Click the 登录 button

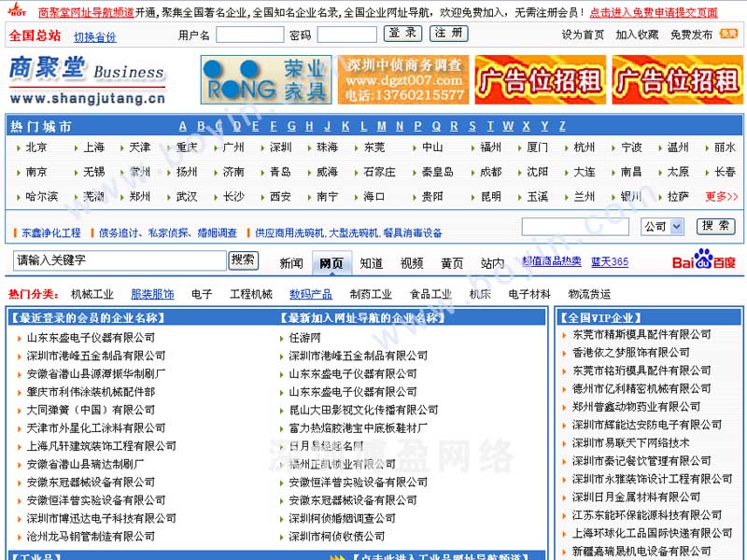tap(402, 34)
